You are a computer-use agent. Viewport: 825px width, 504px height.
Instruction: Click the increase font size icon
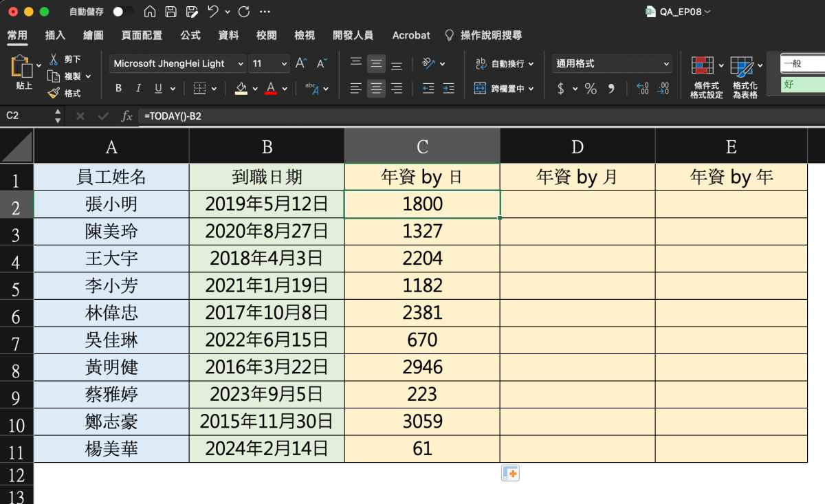pos(300,63)
